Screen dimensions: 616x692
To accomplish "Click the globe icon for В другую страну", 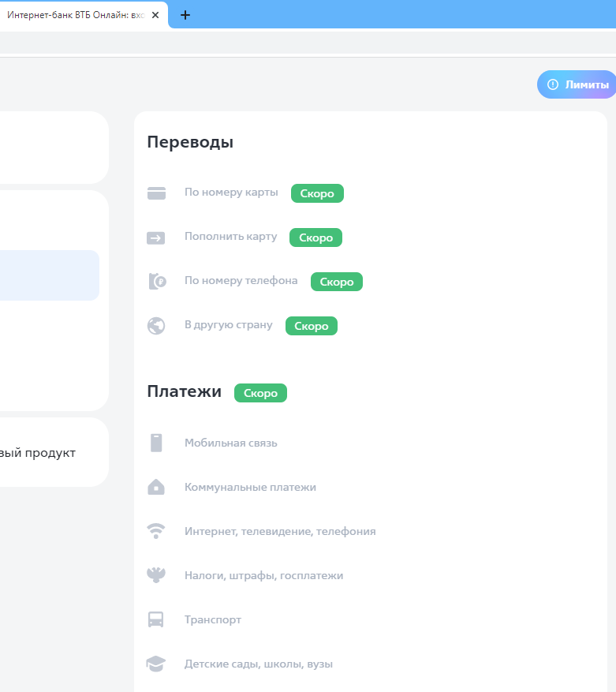I will coord(156,326).
